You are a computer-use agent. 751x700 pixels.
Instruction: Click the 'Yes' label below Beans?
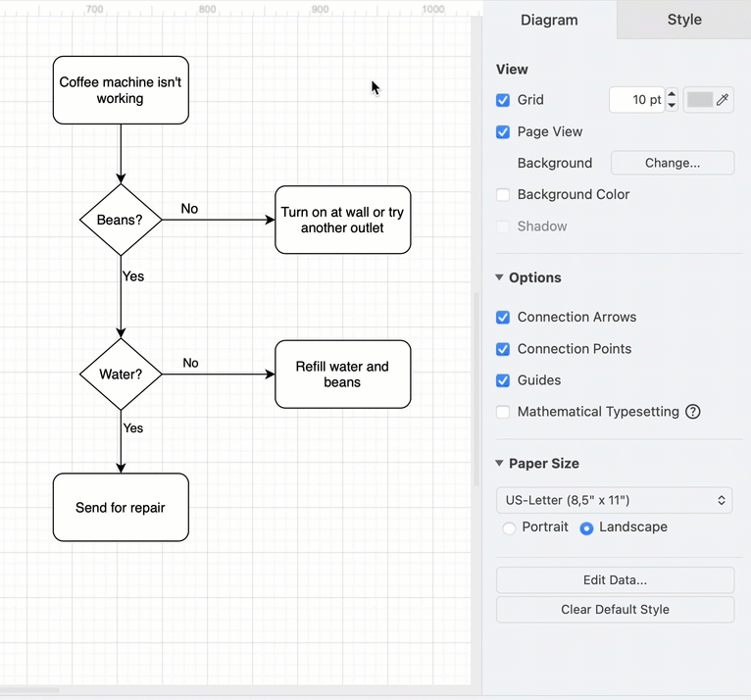pyautogui.click(x=133, y=276)
